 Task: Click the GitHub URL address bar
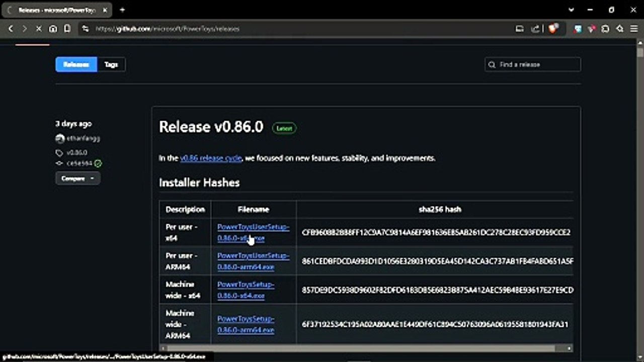(302, 29)
